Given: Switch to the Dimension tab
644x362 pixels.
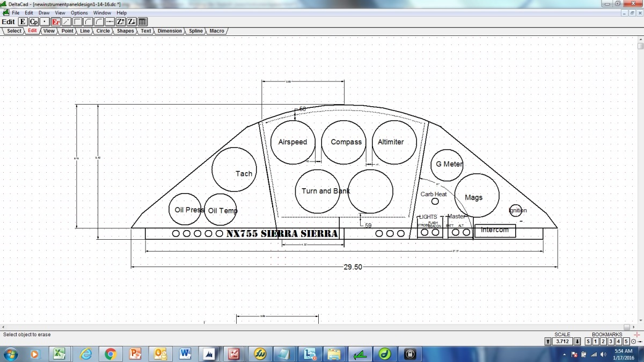Looking at the screenshot, I should coord(170,31).
